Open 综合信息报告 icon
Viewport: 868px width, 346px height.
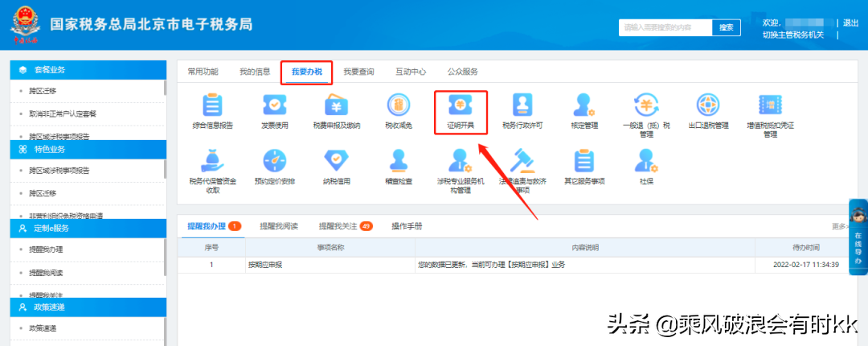212,105
